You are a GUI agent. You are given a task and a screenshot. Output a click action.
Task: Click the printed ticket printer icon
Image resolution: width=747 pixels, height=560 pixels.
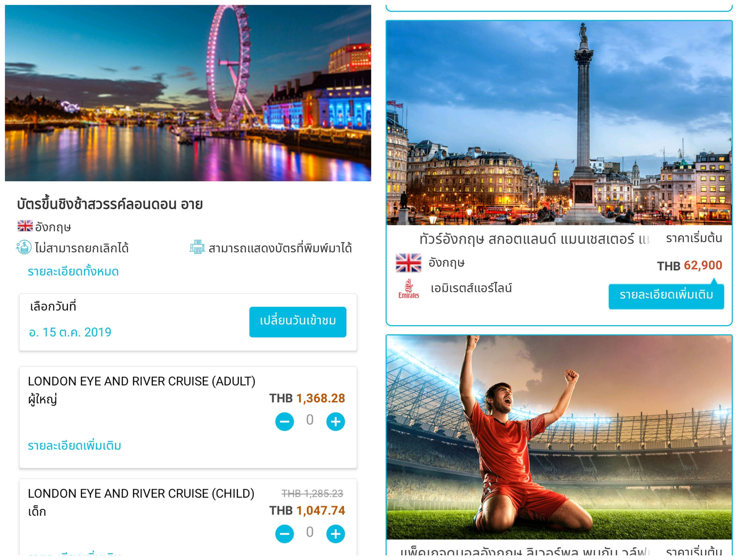click(x=197, y=247)
